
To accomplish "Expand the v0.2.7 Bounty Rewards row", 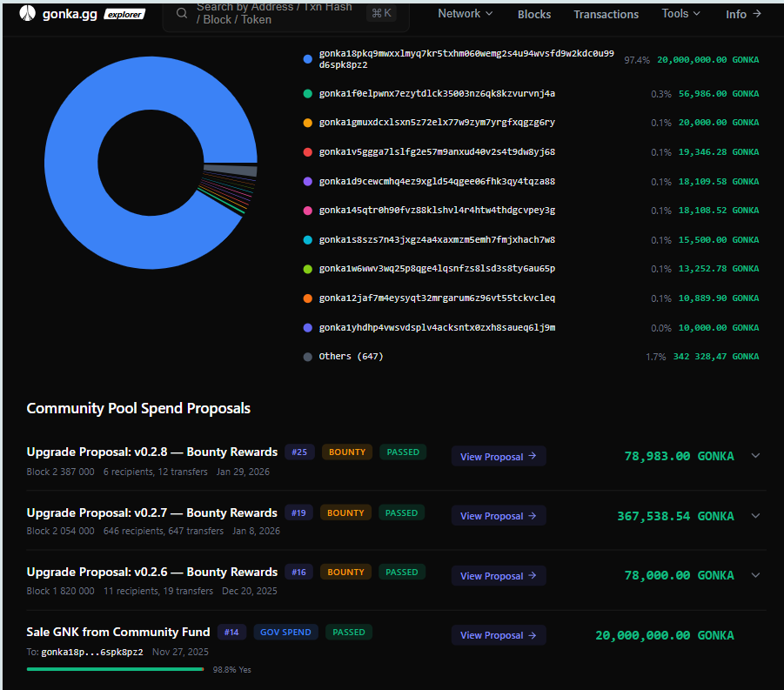I will pos(754,516).
